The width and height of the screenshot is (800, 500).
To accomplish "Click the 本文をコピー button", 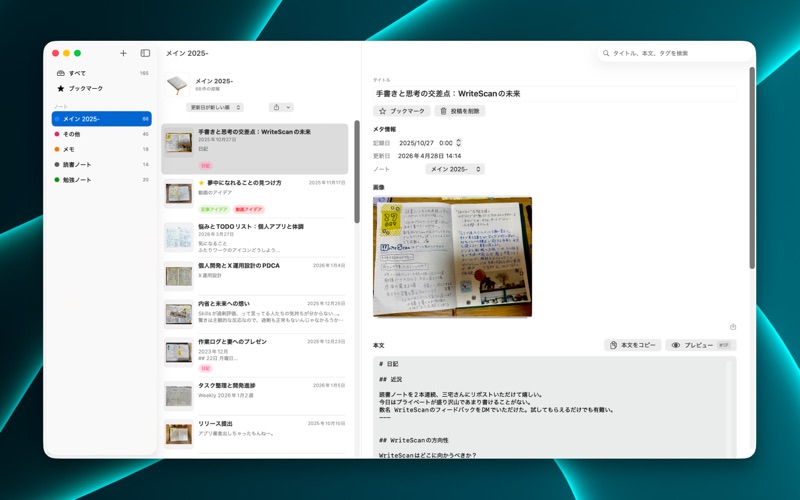I will coord(633,345).
